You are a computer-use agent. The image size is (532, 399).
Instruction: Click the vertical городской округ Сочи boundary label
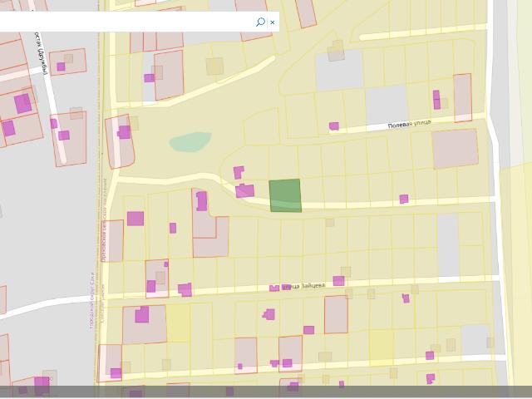(91, 301)
